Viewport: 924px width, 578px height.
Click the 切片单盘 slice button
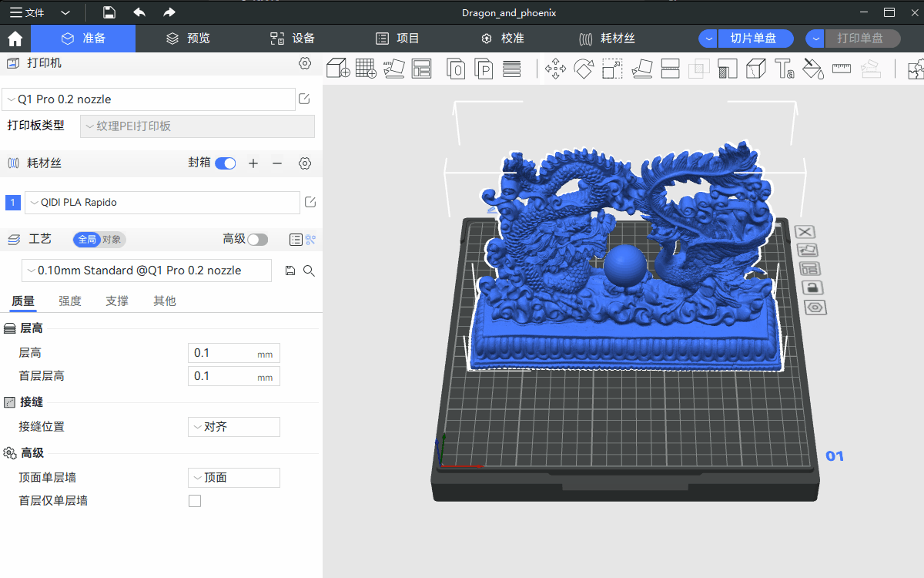point(752,39)
